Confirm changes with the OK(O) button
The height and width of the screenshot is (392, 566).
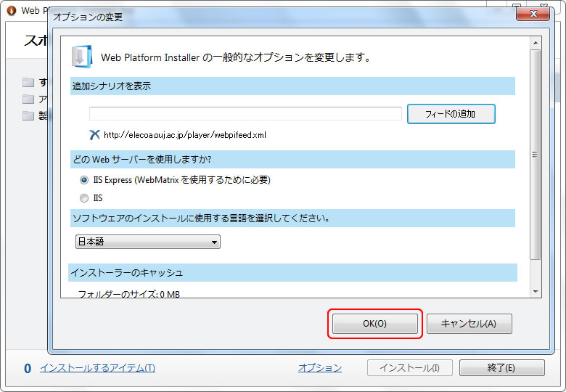374,324
